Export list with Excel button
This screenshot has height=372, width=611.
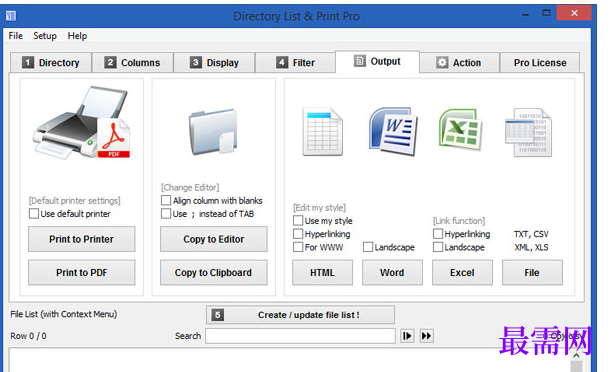coord(462,273)
